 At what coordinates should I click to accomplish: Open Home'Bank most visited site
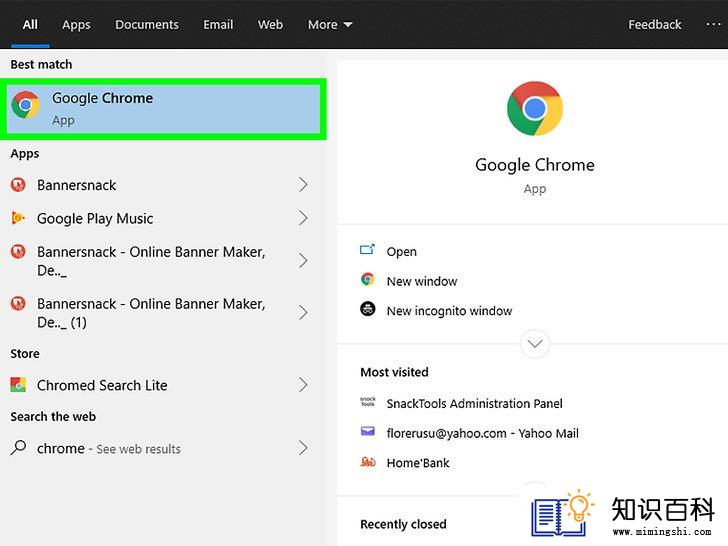(418, 463)
